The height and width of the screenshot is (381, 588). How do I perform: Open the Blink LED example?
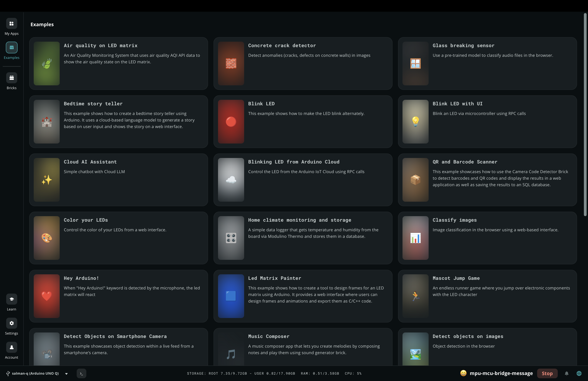[303, 122]
